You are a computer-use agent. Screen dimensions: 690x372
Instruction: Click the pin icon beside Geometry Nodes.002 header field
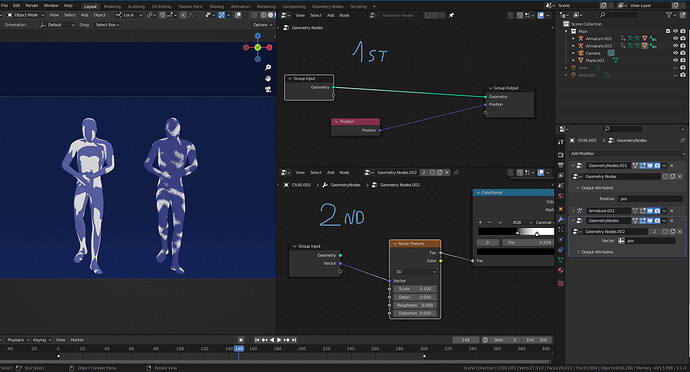456,173
